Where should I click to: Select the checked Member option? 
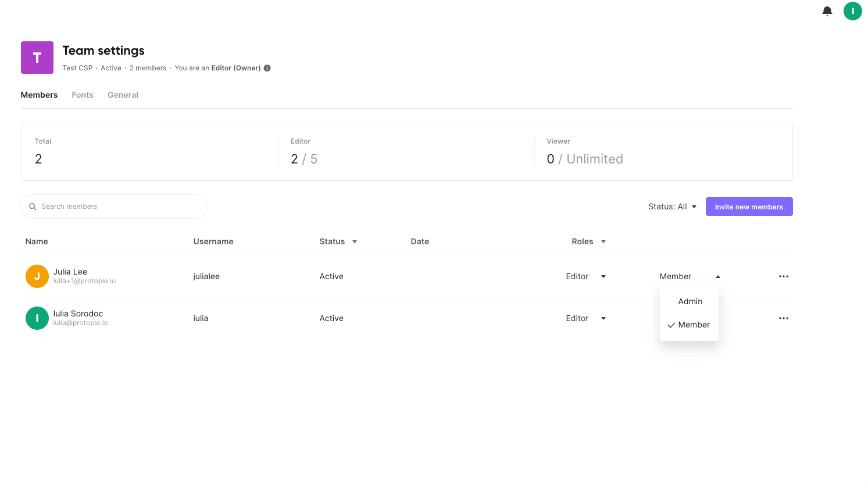tap(690, 325)
